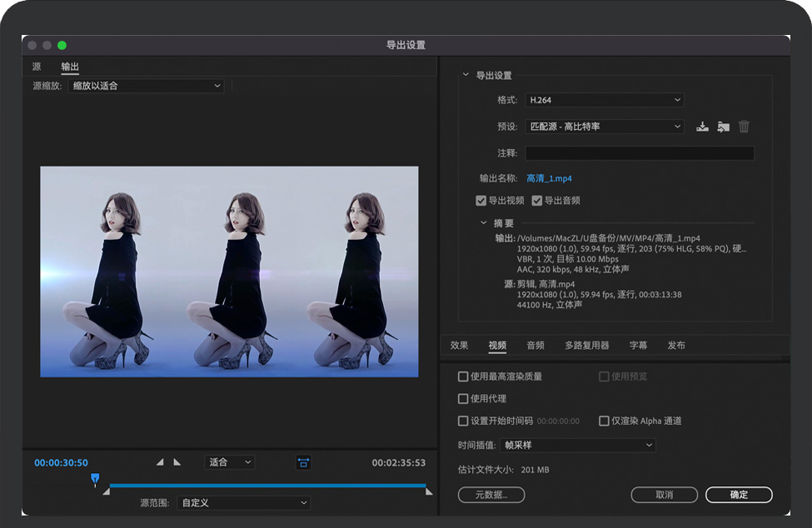Click the Save Preset icon
812x528 pixels.
point(702,127)
